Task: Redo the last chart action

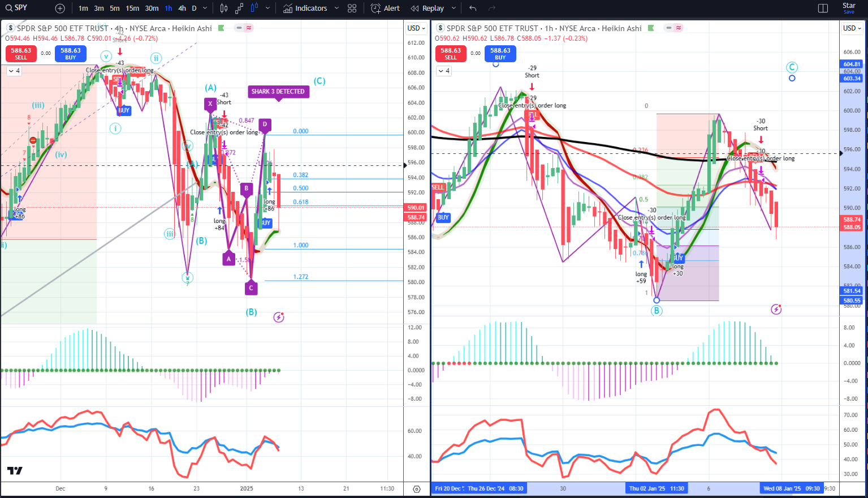Action: click(492, 8)
